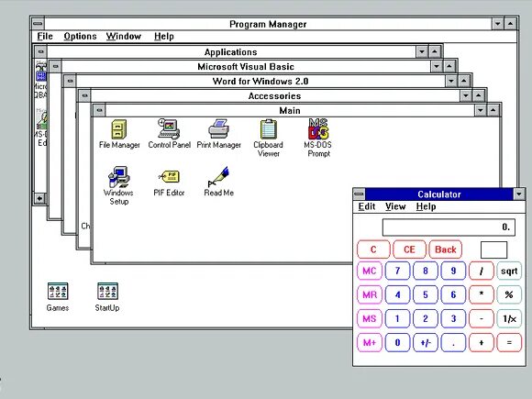Click the Applications window title bar

(x=231, y=51)
